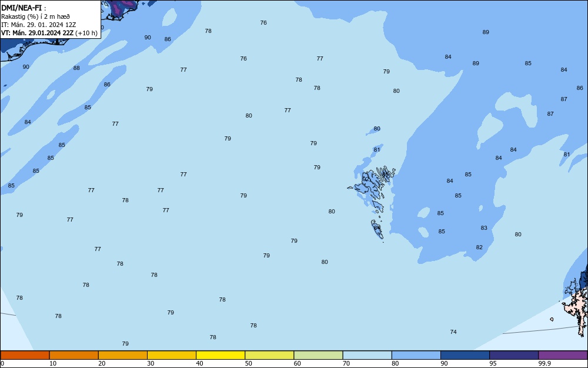Screen dimensions: 588x368
Task: Select the 95–99.9 indigo legend swatch
Action: [514, 355]
